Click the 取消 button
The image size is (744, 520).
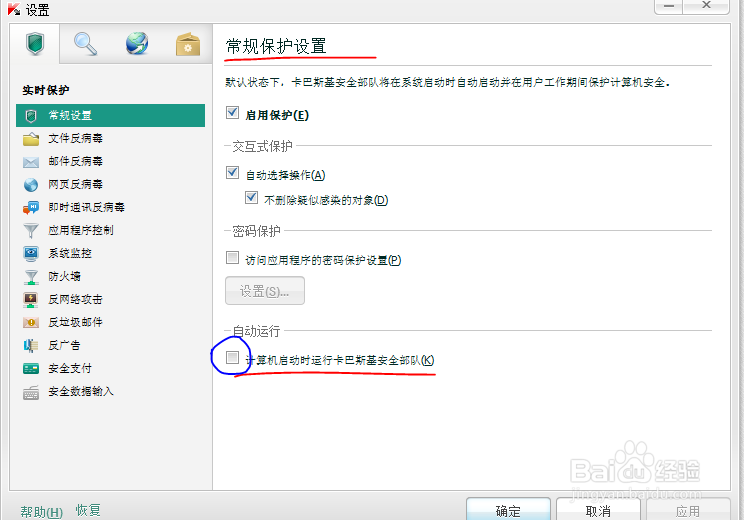pos(598,510)
